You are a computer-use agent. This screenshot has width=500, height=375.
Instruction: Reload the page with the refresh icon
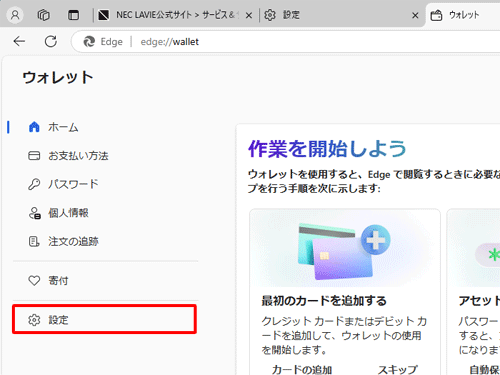tap(51, 41)
